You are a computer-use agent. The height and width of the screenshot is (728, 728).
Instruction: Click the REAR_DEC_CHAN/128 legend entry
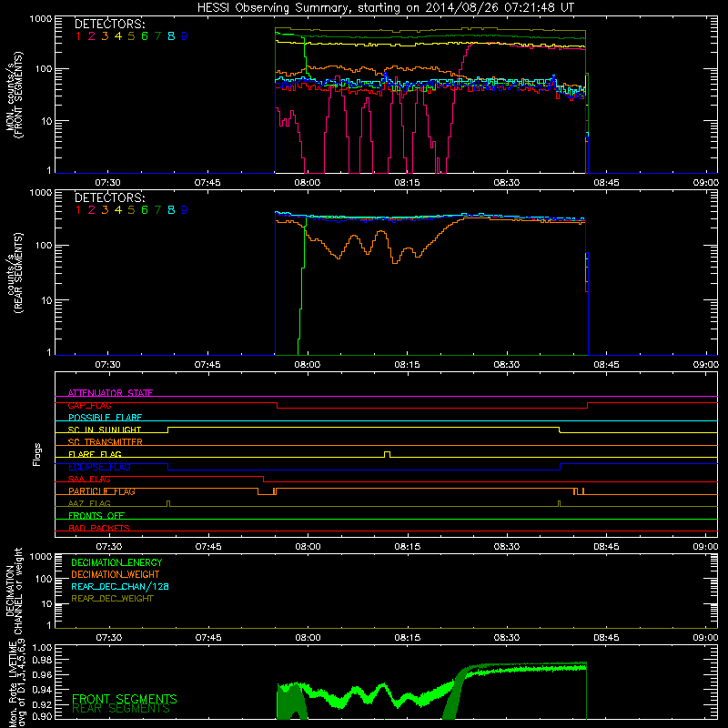tap(120, 586)
